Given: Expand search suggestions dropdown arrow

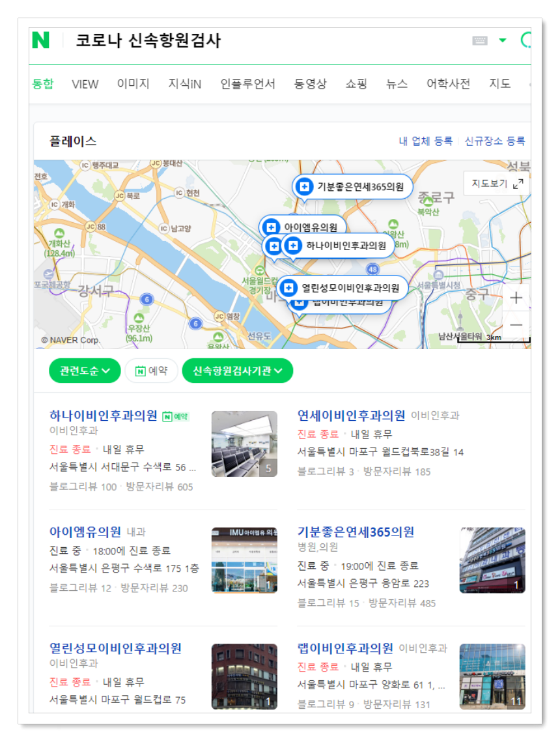Looking at the screenshot, I should (503, 40).
